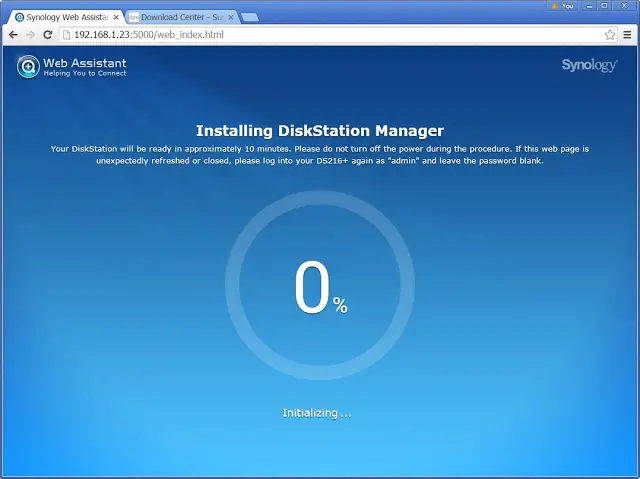Close the Download Center tab
Viewport: 640px width, 479px height.
231,17
